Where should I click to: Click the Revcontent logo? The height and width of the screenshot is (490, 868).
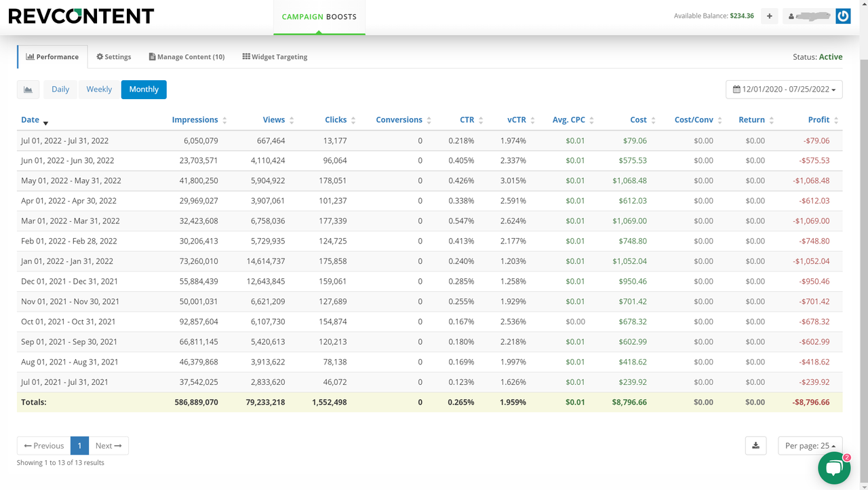coord(81,16)
